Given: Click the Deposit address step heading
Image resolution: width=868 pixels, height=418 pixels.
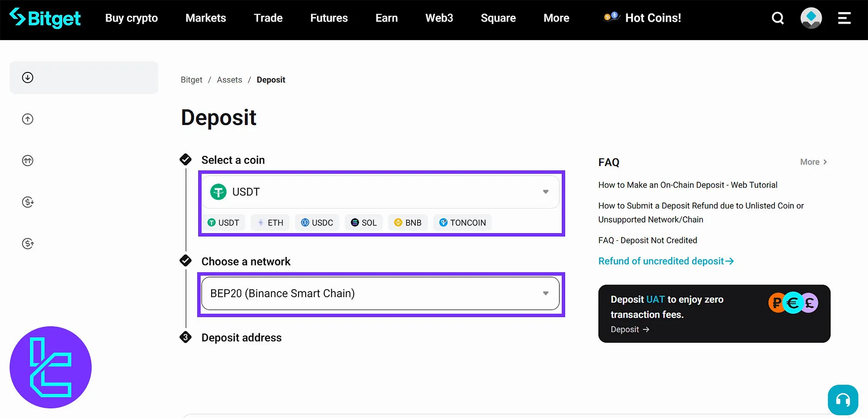Looking at the screenshot, I should pos(242,338).
